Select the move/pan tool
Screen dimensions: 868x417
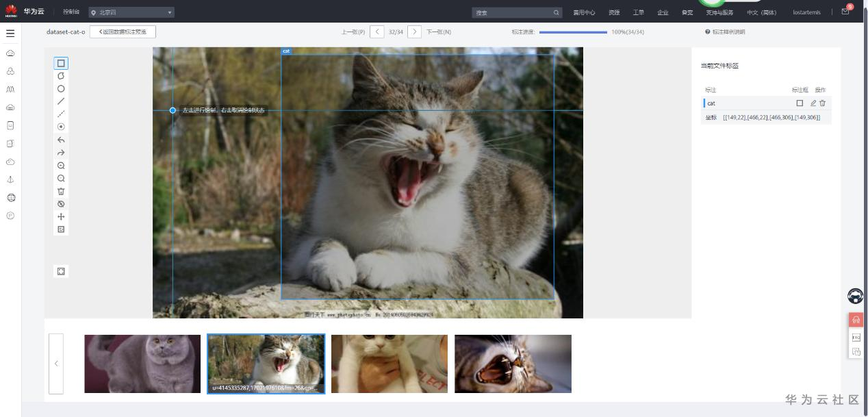(61, 216)
